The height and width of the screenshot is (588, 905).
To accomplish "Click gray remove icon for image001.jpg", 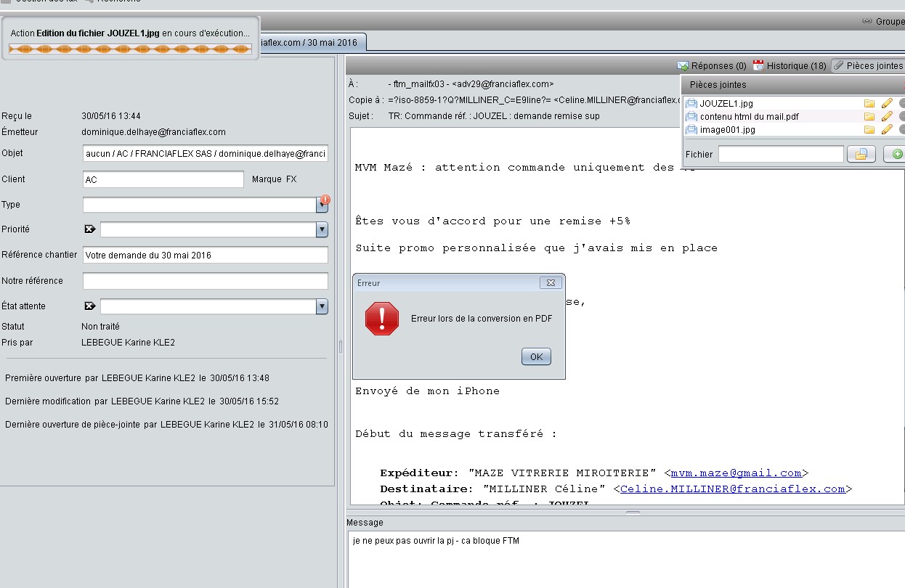I will [x=901, y=129].
